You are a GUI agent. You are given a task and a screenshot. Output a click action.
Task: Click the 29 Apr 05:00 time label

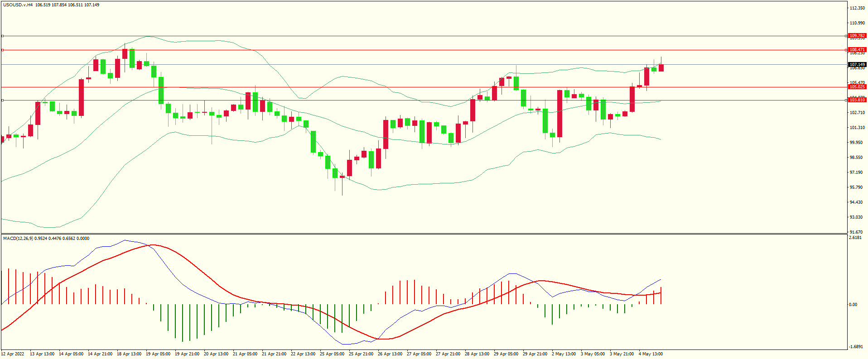[x=506, y=354]
